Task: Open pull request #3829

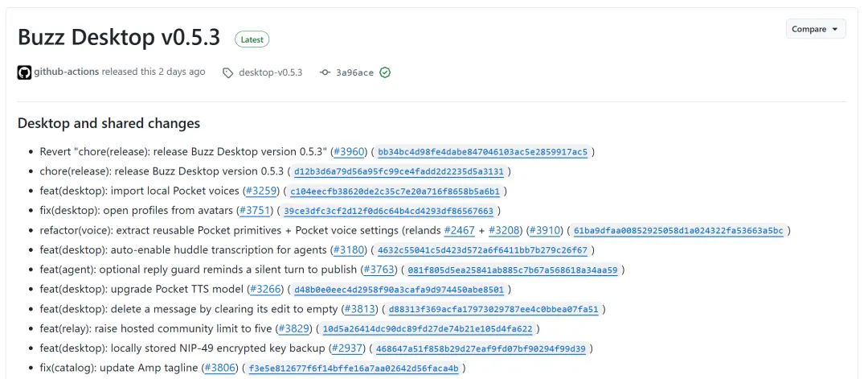Action: coord(295,328)
